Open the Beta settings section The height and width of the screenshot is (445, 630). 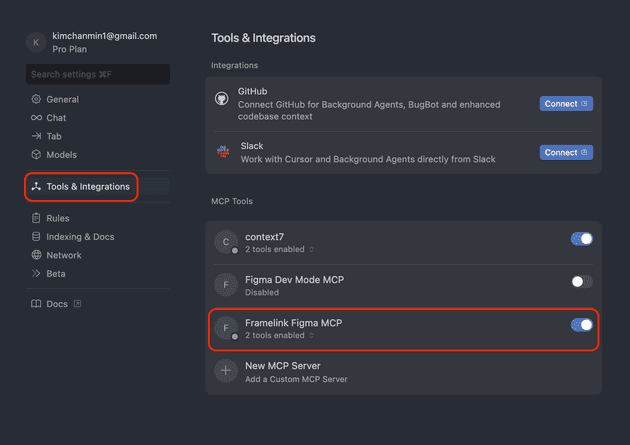coord(98,274)
